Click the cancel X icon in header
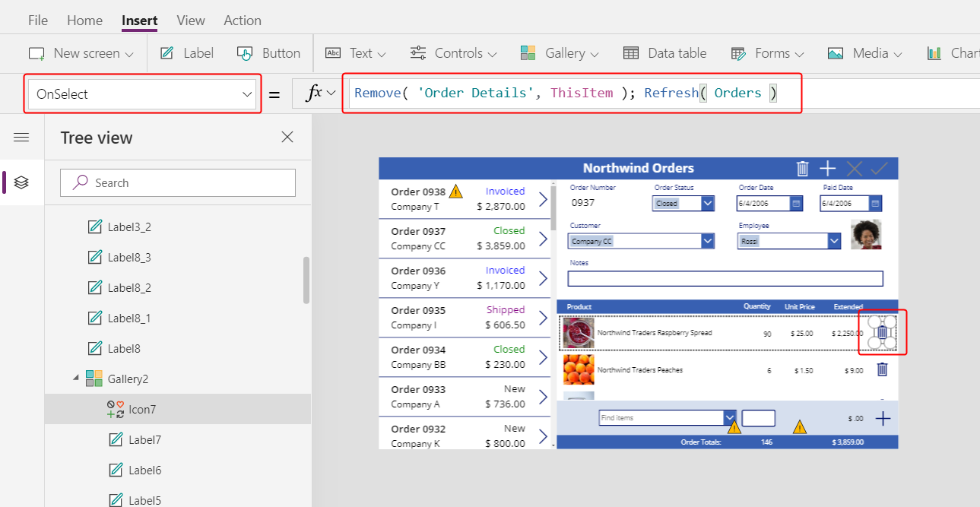 pos(854,168)
